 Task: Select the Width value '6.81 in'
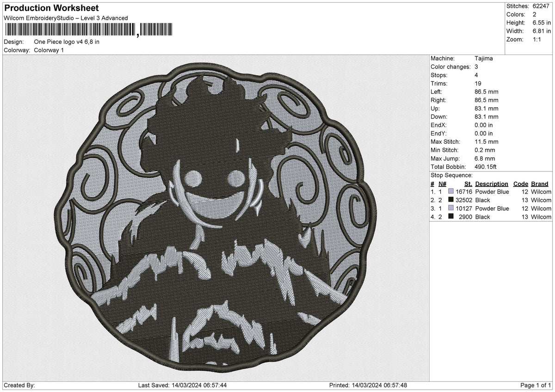coord(542,31)
